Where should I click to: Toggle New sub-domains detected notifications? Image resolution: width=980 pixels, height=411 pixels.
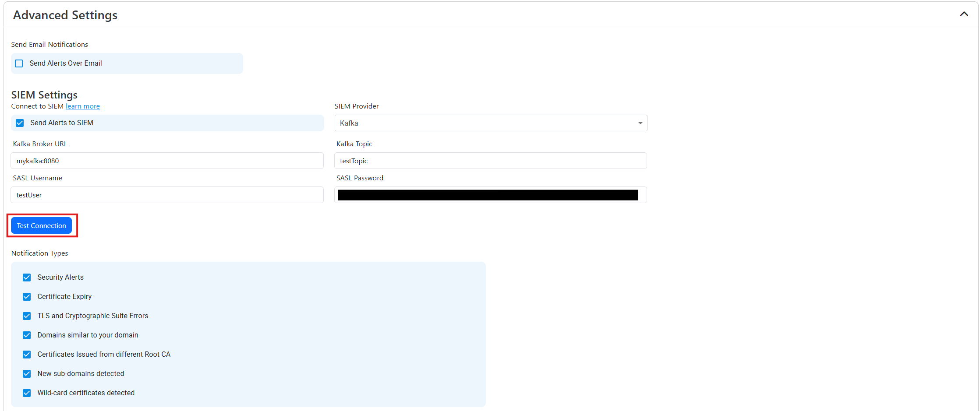point(27,373)
